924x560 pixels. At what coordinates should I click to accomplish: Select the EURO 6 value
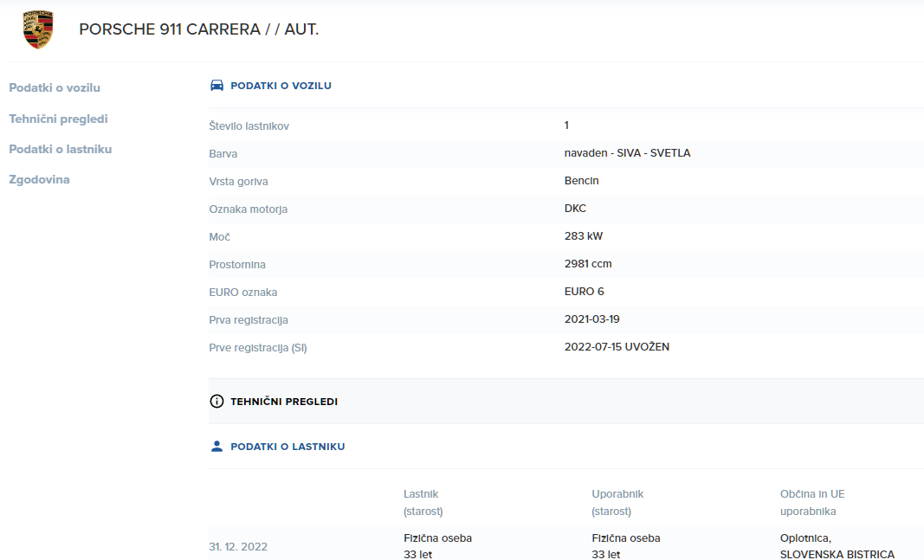click(584, 292)
